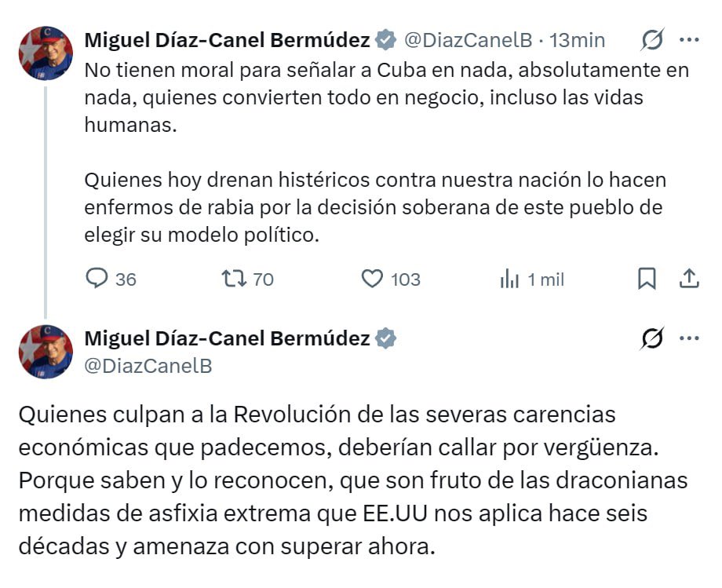Click the author name on the first tweet
Screen dimensions: 722x588
click(x=227, y=39)
